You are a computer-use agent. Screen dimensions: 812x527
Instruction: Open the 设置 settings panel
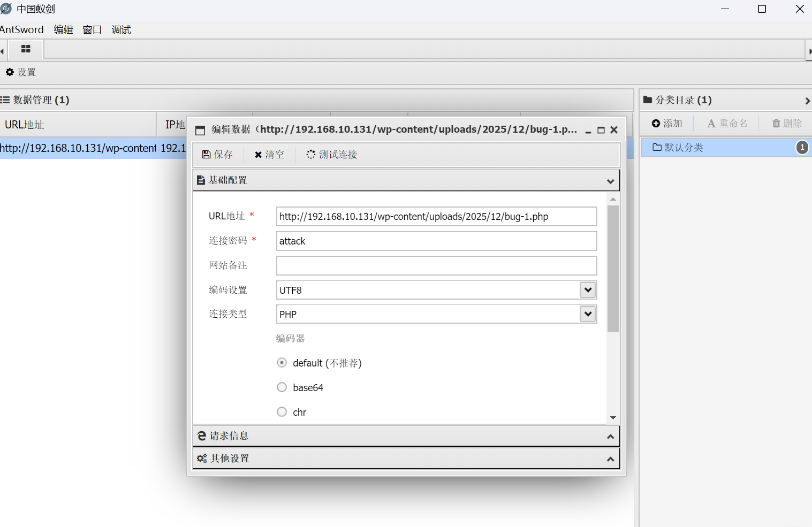tap(20, 72)
